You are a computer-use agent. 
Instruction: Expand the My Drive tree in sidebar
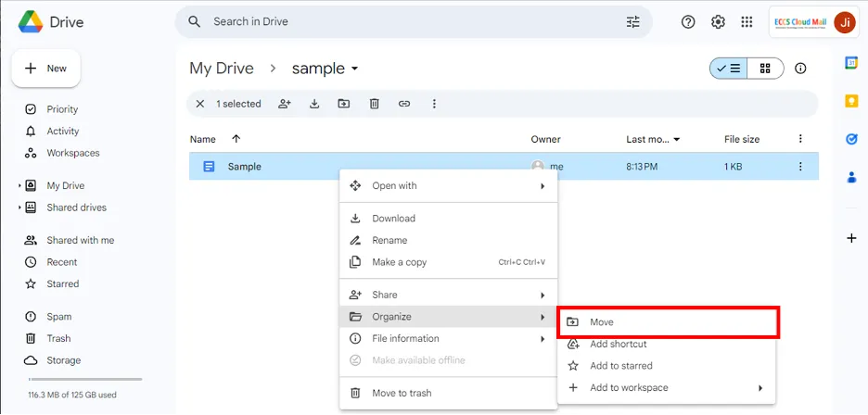tap(19, 186)
